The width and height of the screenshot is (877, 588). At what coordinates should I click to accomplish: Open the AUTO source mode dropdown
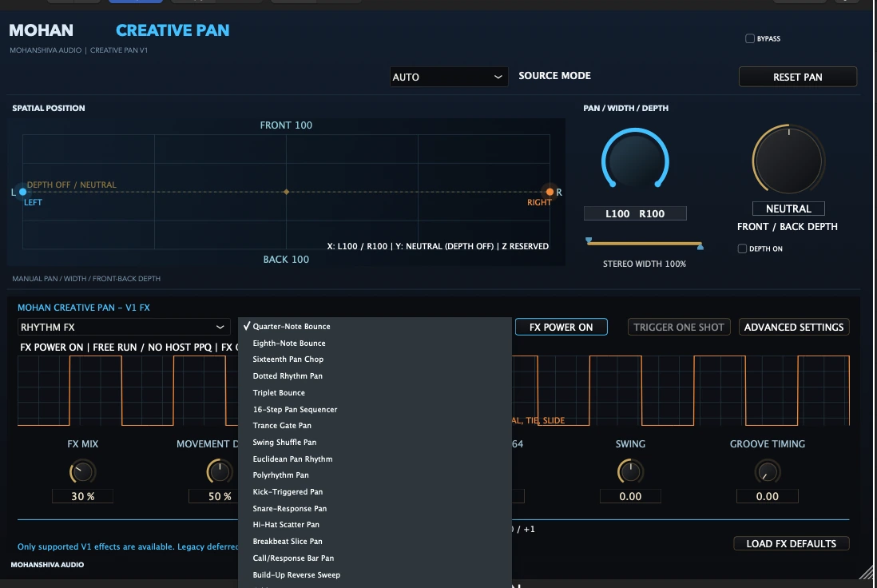[449, 77]
